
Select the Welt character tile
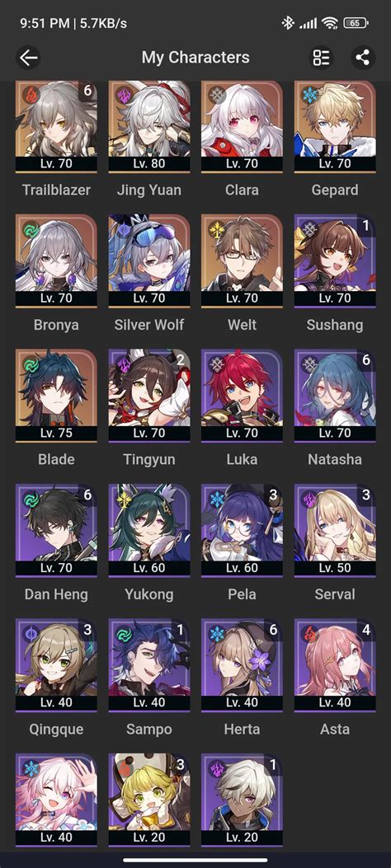coord(242,260)
